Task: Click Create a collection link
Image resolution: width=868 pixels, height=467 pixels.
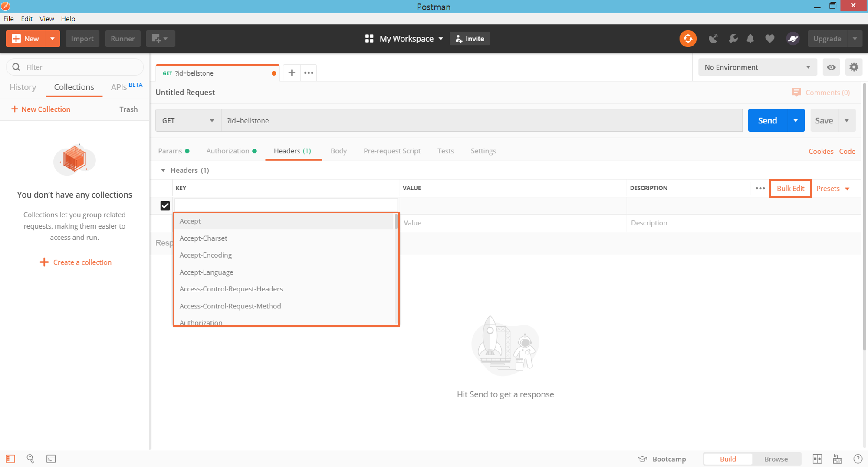Action: [x=76, y=262]
